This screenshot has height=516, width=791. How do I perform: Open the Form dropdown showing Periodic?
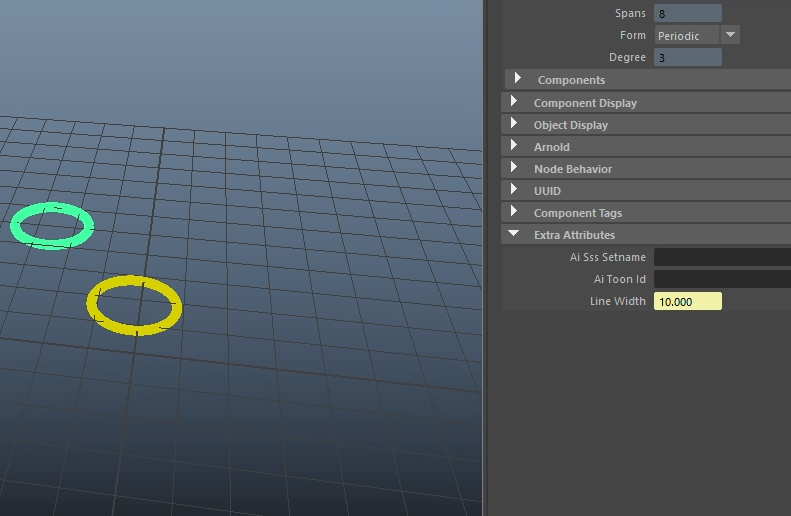[x=697, y=35]
